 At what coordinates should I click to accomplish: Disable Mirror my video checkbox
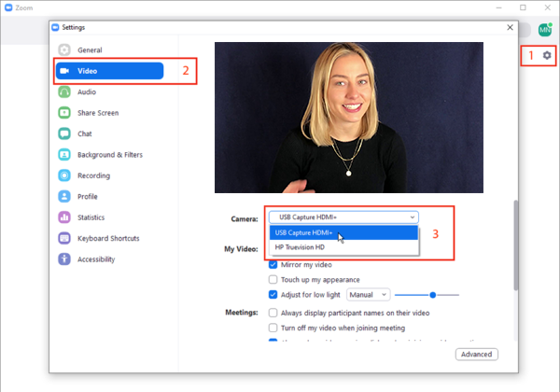click(273, 264)
